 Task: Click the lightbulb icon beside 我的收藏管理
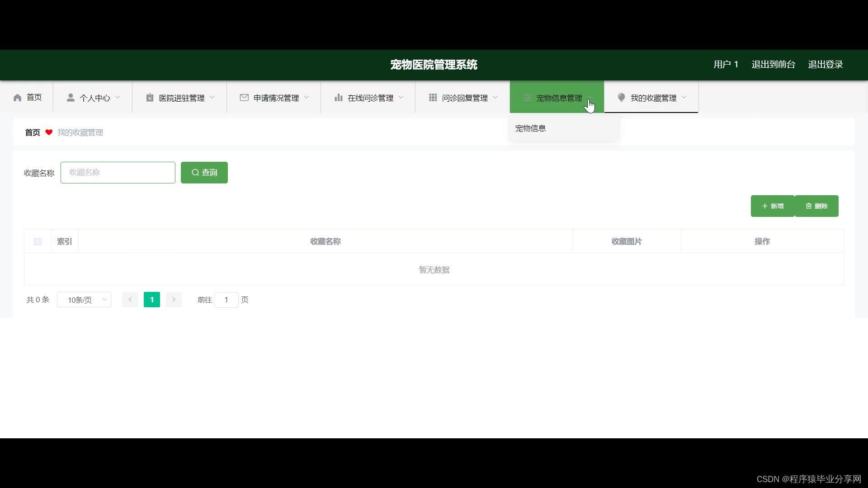[621, 98]
